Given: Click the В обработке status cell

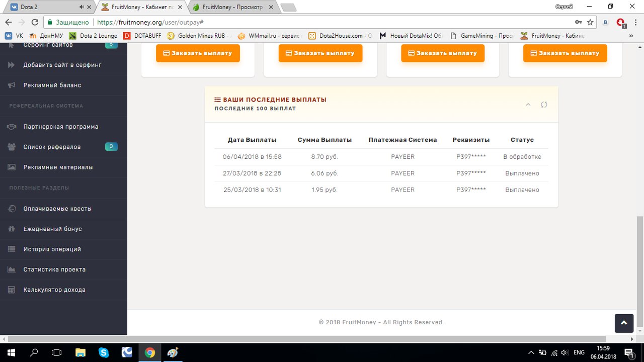Looking at the screenshot, I should tap(522, 157).
